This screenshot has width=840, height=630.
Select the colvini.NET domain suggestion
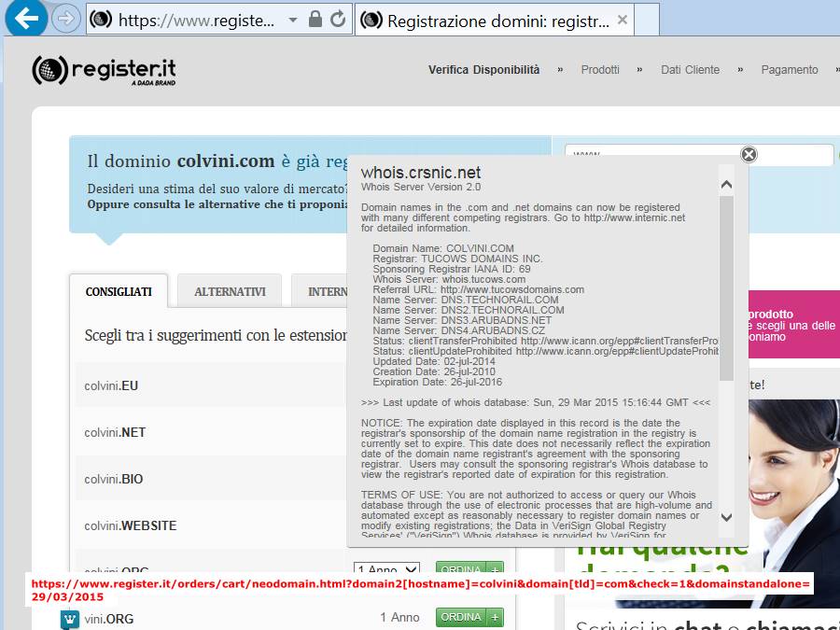click(x=115, y=432)
